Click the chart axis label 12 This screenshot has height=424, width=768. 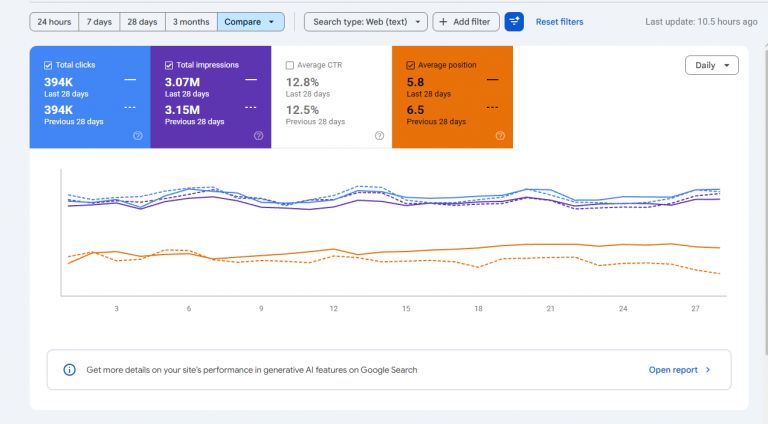(x=334, y=308)
